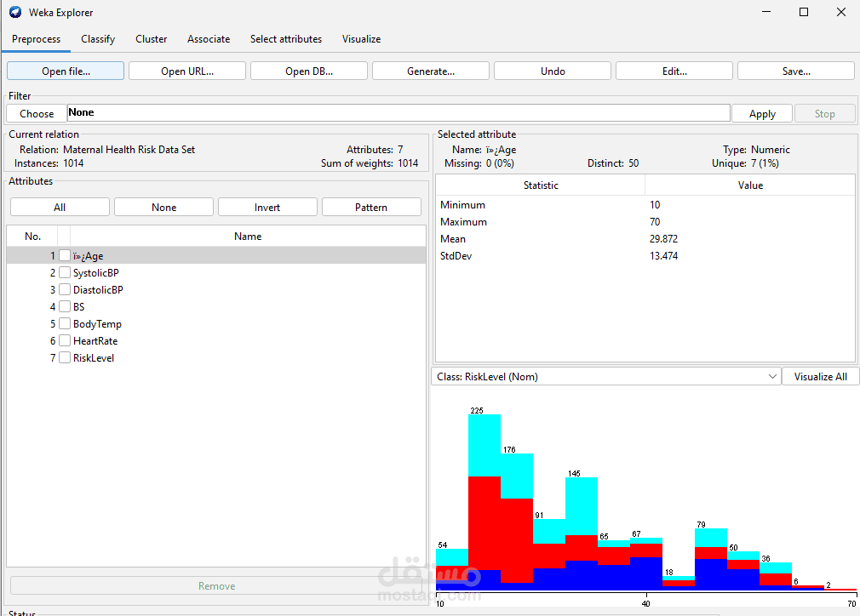Enable the BS attribute checkbox
The image size is (860, 616).
pos(65,306)
